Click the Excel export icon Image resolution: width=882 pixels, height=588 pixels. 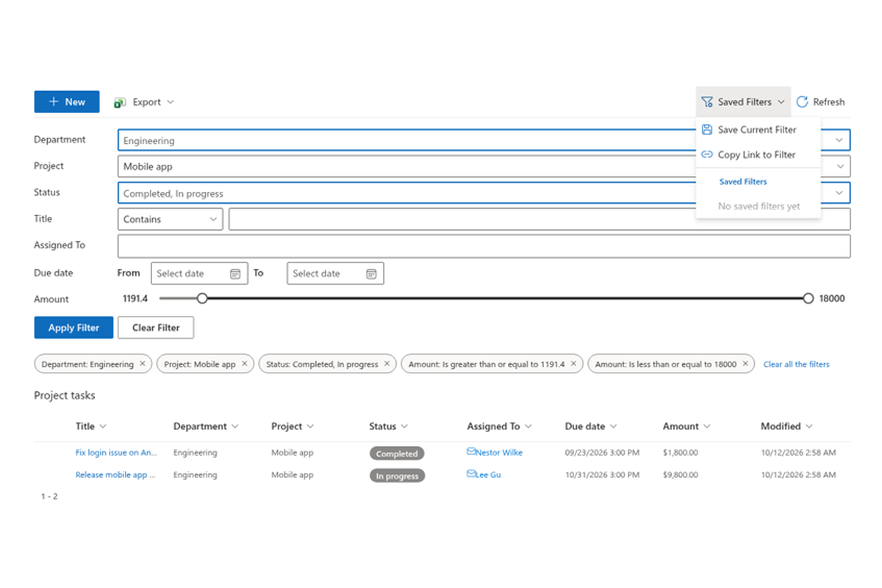pyautogui.click(x=120, y=102)
